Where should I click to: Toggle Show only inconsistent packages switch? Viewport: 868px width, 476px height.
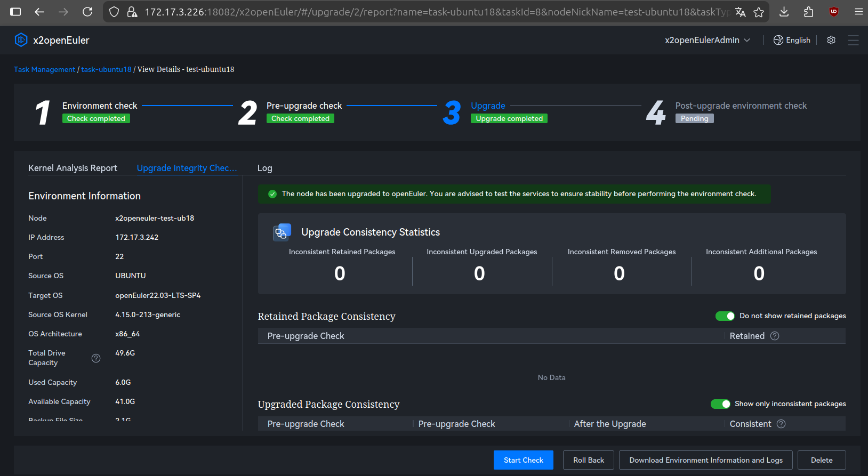tap(720, 404)
